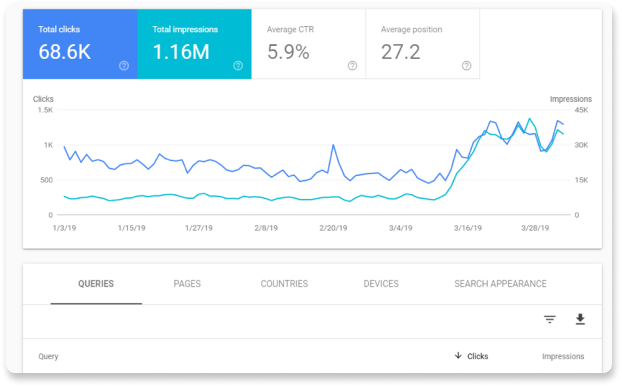
Task: Click the 3/4/19 date axis label
Action: point(401,228)
